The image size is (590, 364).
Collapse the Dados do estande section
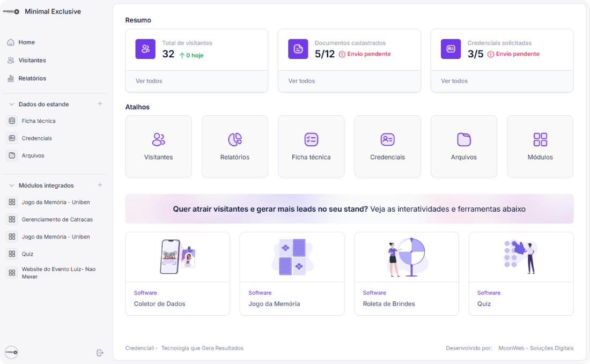coord(11,104)
